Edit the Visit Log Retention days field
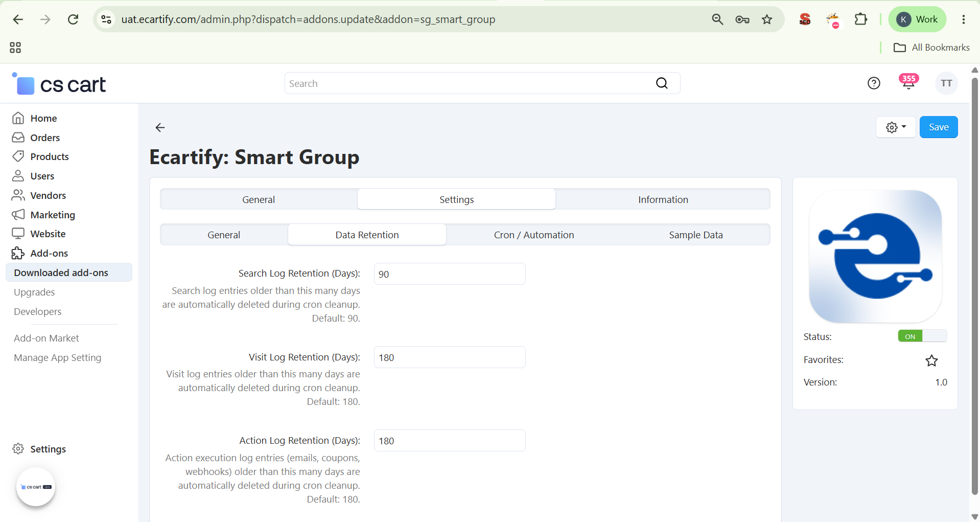980x522 pixels. click(450, 357)
